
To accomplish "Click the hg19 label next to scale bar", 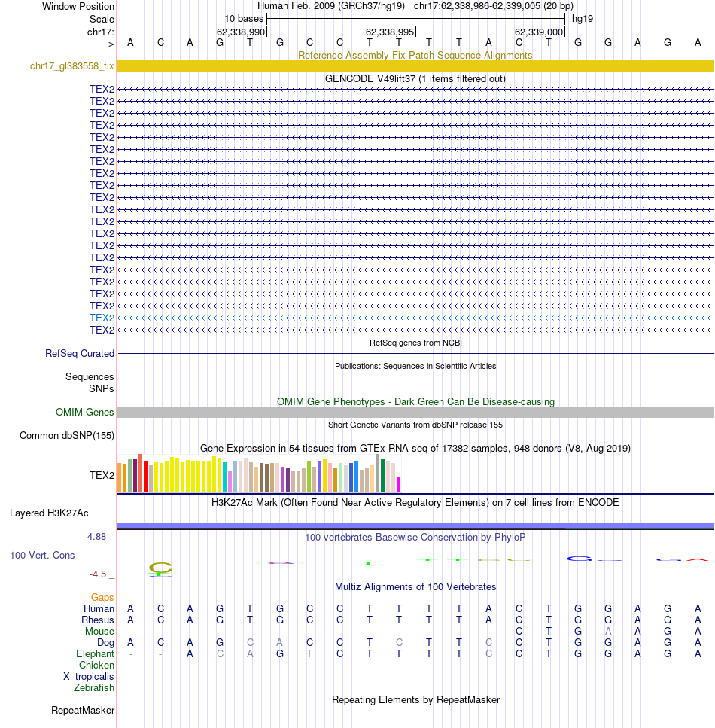I will point(583,19).
